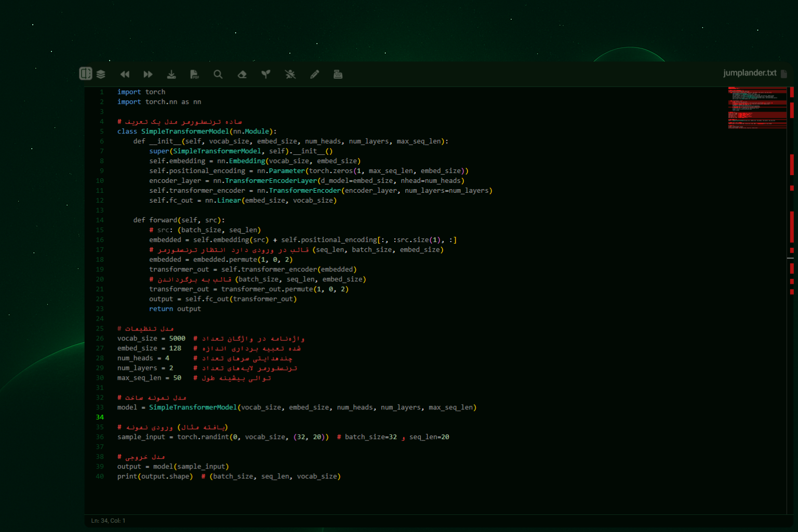Click the 'return output' line

[x=175, y=309]
